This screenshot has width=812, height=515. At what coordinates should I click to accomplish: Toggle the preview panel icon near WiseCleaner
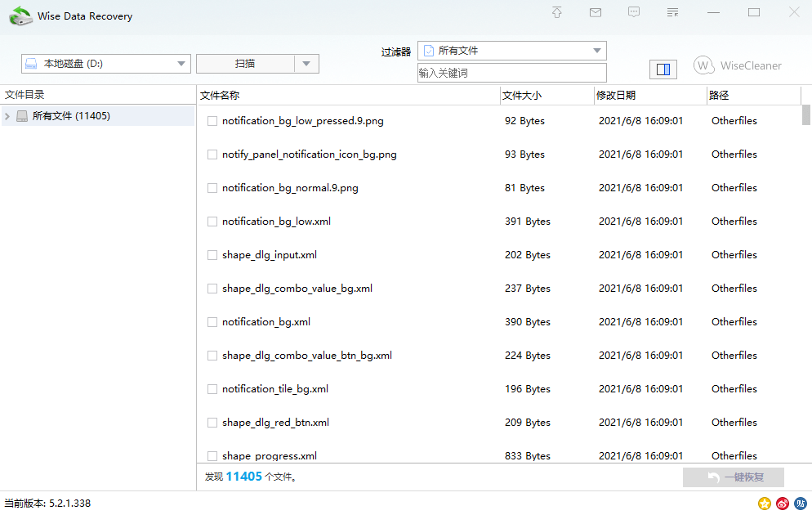[x=663, y=69]
